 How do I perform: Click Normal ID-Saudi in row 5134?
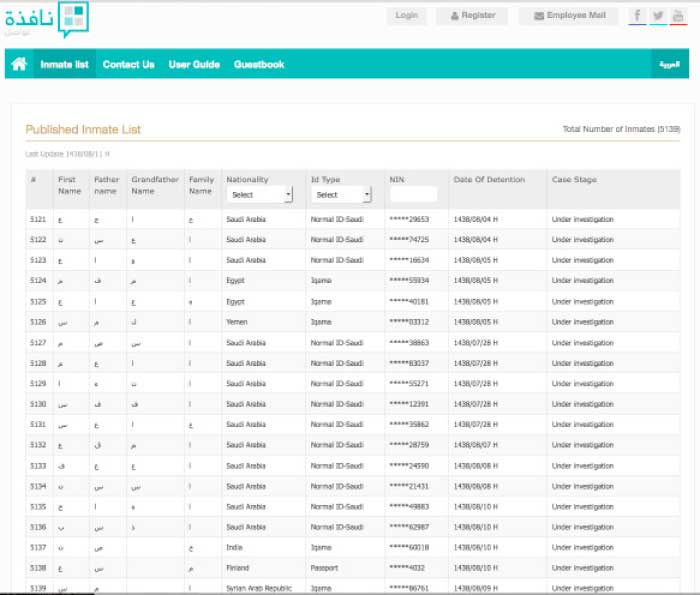[337, 486]
